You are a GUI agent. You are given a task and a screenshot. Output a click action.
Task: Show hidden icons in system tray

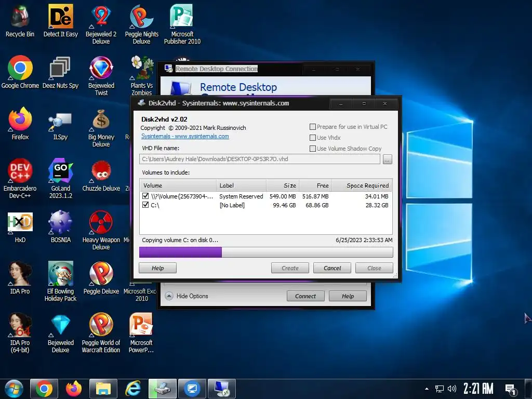click(x=427, y=389)
